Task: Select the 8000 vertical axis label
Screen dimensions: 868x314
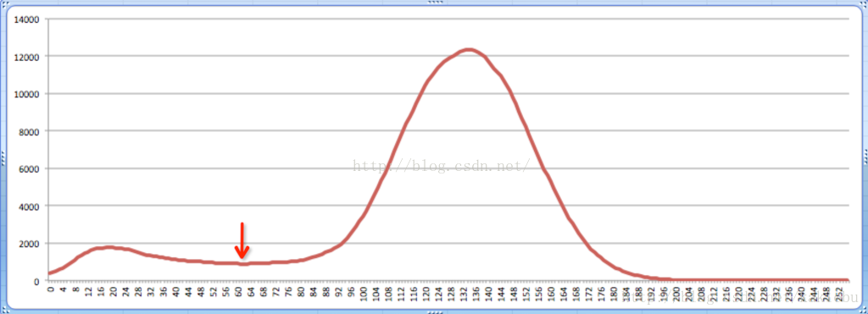Action: [30, 131]
